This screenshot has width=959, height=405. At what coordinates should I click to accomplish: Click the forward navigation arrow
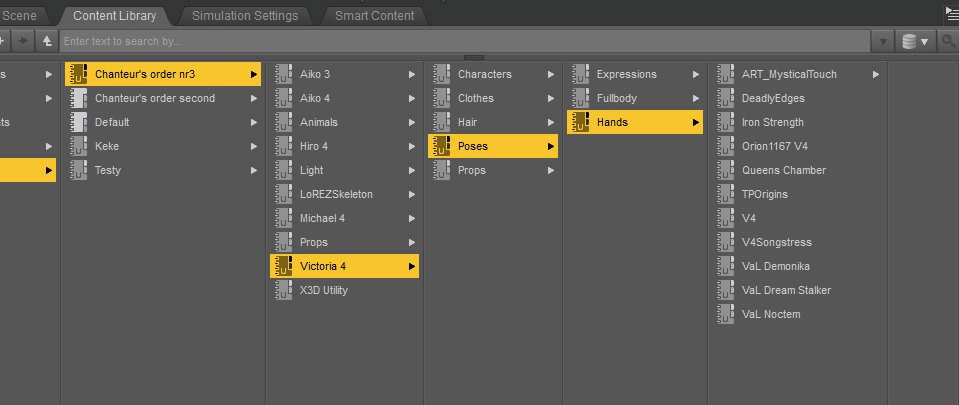point(23,41)
